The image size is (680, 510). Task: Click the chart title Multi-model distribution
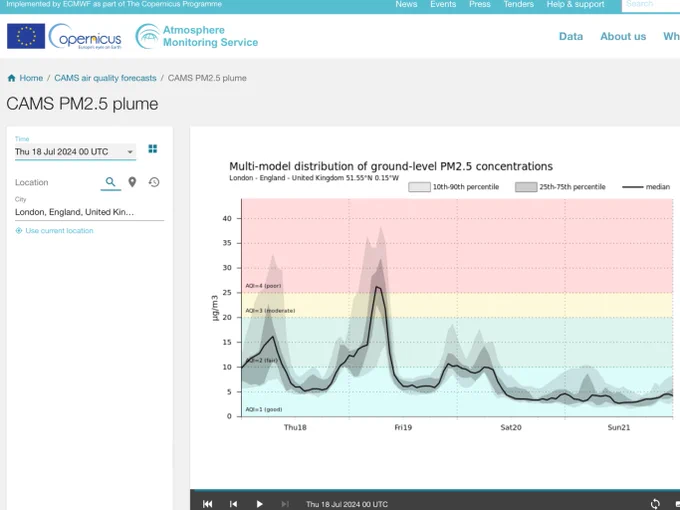(391, 166)
